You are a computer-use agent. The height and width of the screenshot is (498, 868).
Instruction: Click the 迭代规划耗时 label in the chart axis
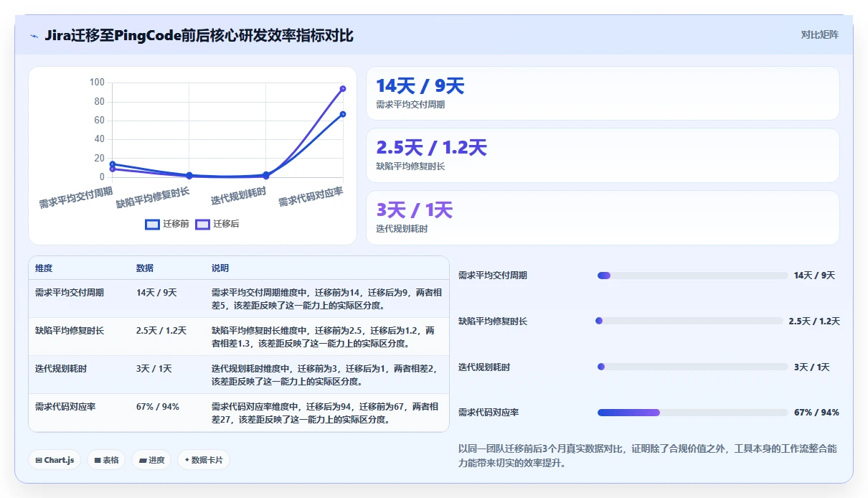(x=238, y=195)
